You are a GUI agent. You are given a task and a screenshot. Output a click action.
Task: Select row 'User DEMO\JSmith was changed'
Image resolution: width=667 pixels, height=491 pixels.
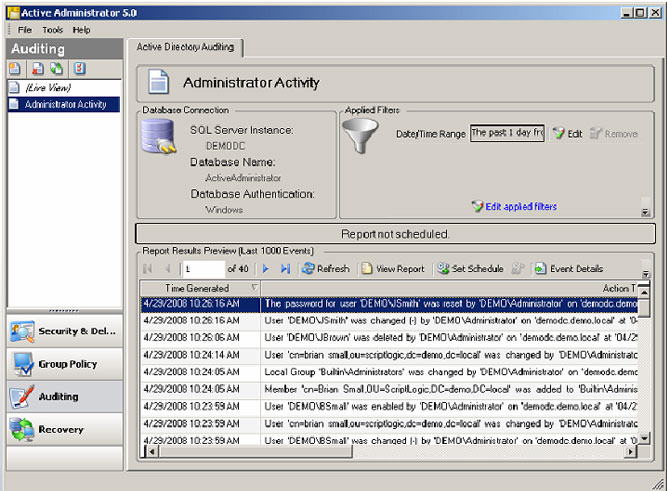point(389,320)
